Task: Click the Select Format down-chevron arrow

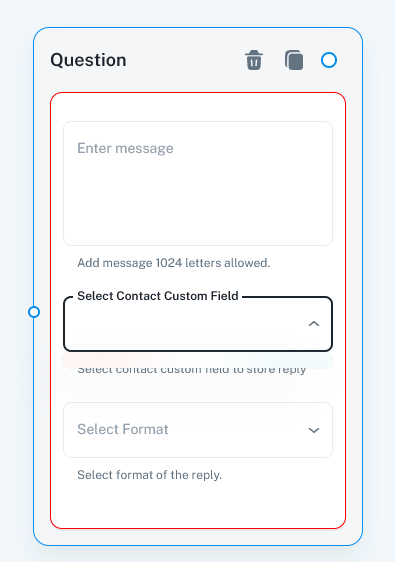Action: (314, 430)
